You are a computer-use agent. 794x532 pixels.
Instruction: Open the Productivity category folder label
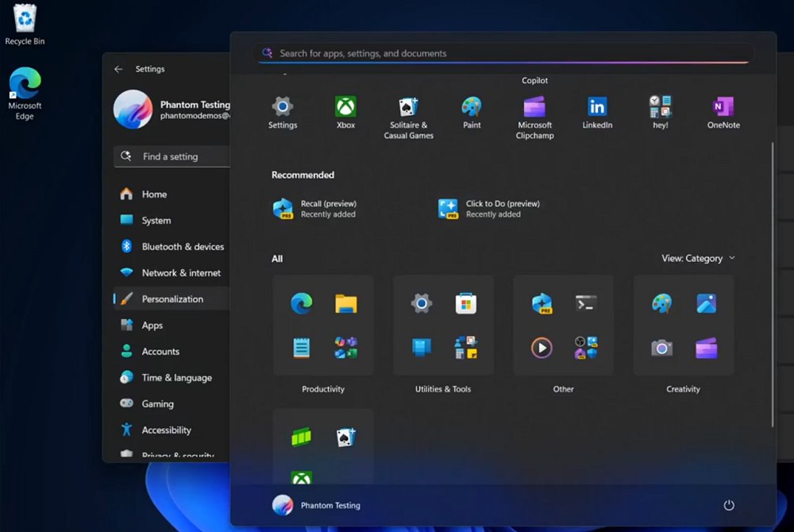(x=323, y=389)
